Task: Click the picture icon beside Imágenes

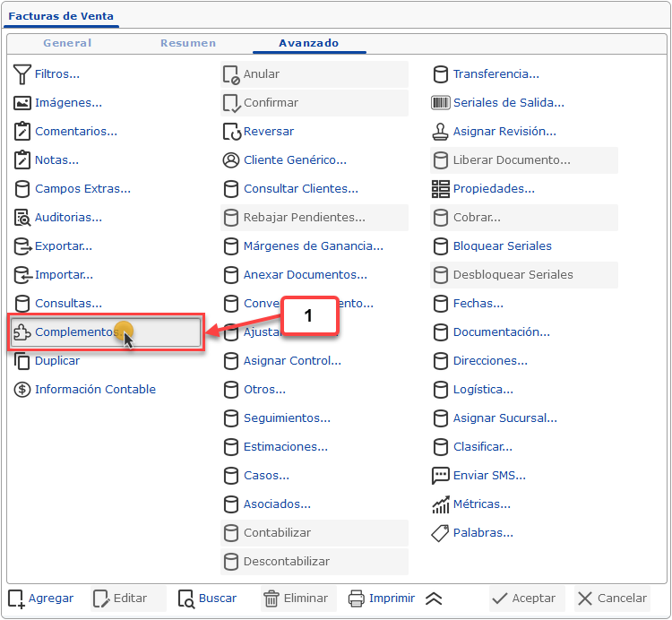Action: tap(22, 103)
